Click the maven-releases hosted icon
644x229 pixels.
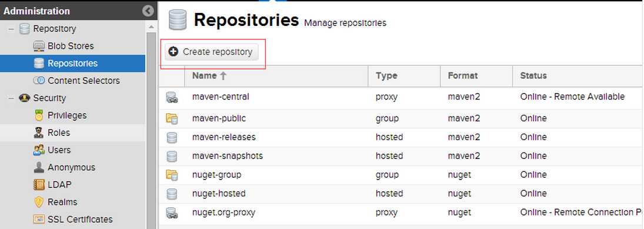172,137
